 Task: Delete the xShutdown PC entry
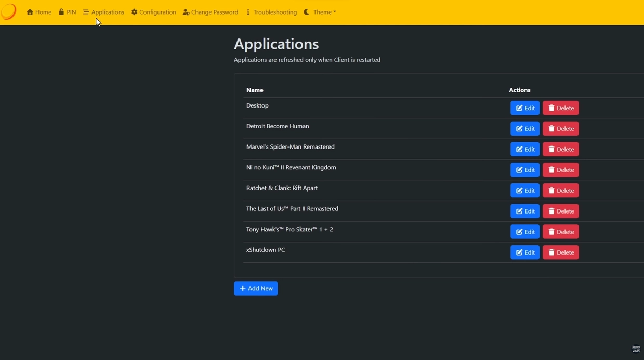coord(560,252)
